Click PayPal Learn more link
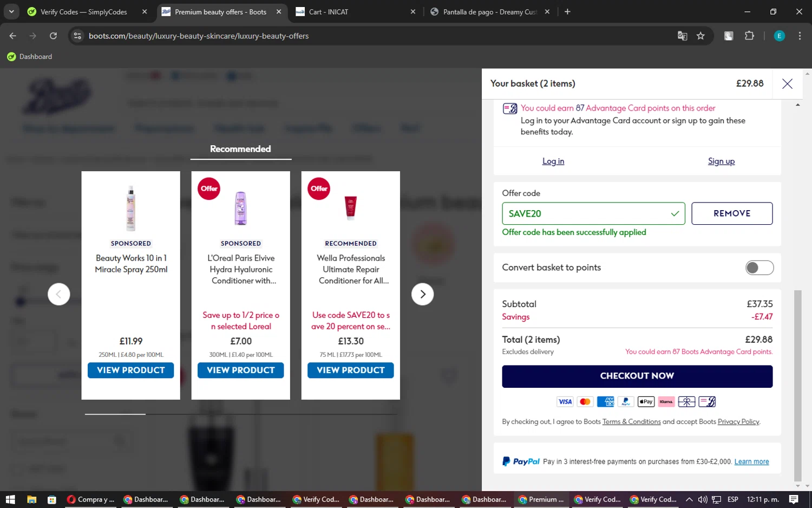This screenshot has width=812, height=508. click(751, 462)
